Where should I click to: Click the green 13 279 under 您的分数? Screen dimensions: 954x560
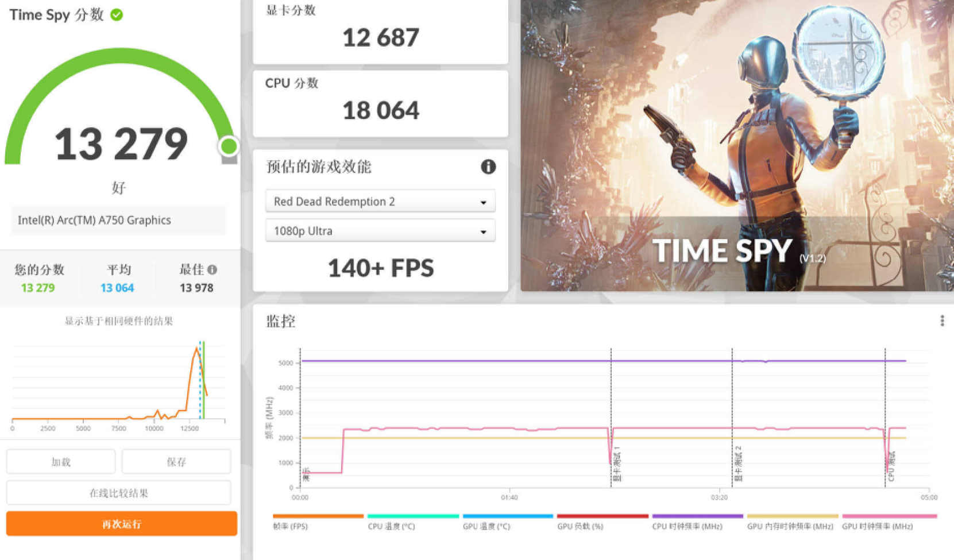coord(38,288)
